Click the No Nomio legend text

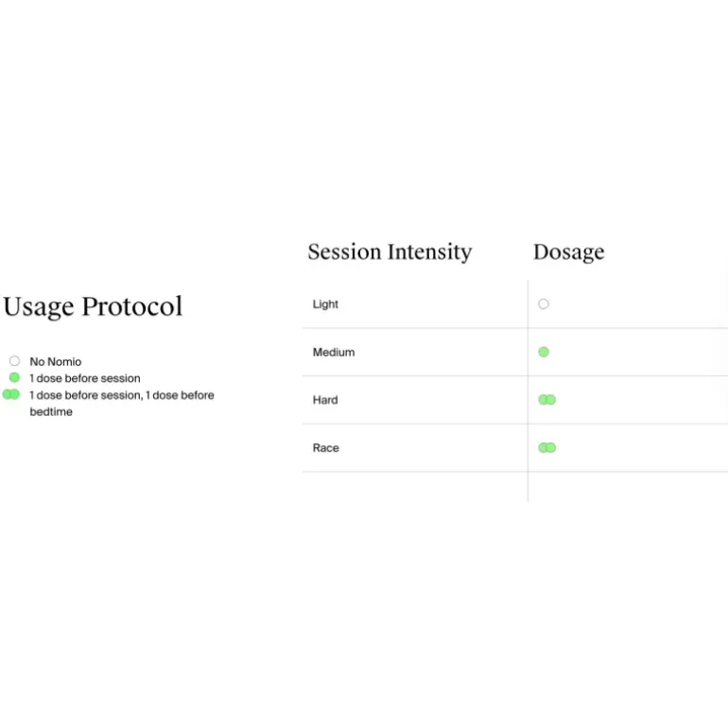tap(55, 362)
